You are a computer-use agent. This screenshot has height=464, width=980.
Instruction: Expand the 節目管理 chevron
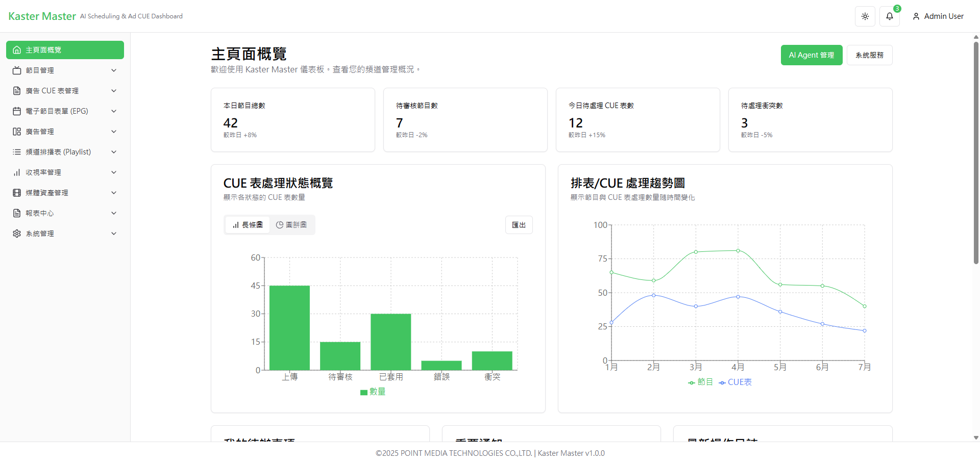(x=114, y=70)
